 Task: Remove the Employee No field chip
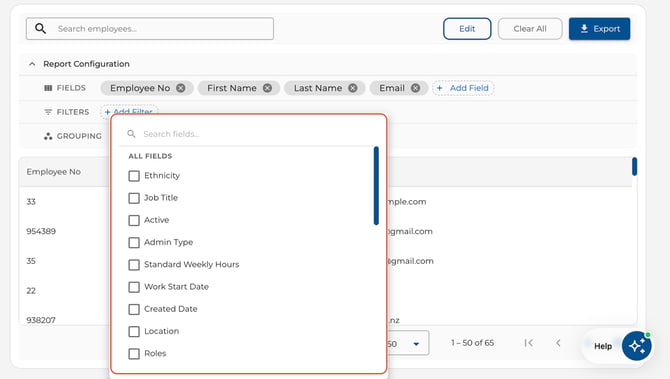click(x=181, y=88)
